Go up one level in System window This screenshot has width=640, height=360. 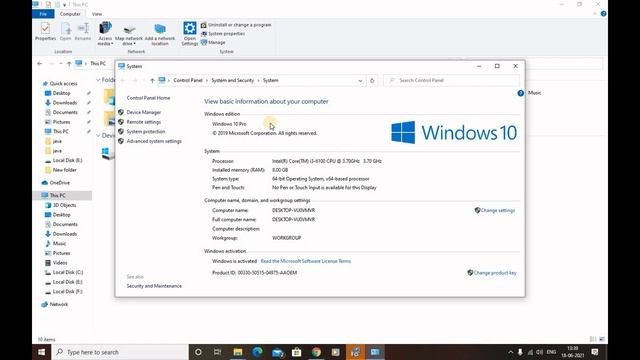(x=152, y=80)
